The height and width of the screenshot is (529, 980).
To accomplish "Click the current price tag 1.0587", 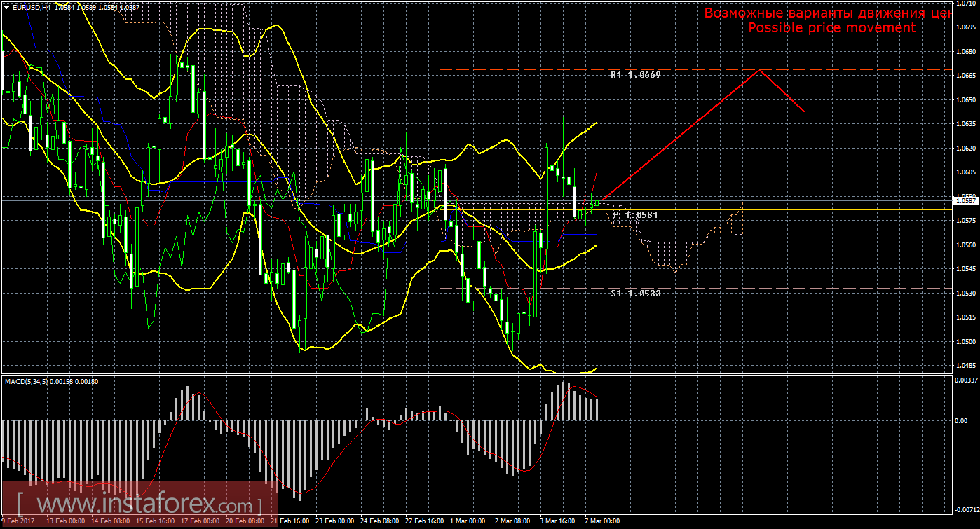I will coord(965,200).
